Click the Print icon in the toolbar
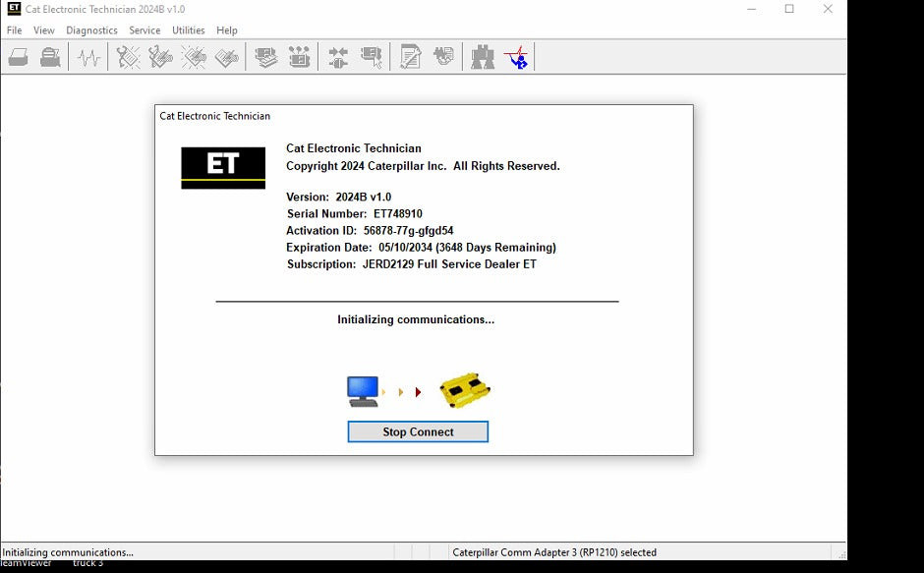This screenshot has width=924, height=573. [18, 56]
